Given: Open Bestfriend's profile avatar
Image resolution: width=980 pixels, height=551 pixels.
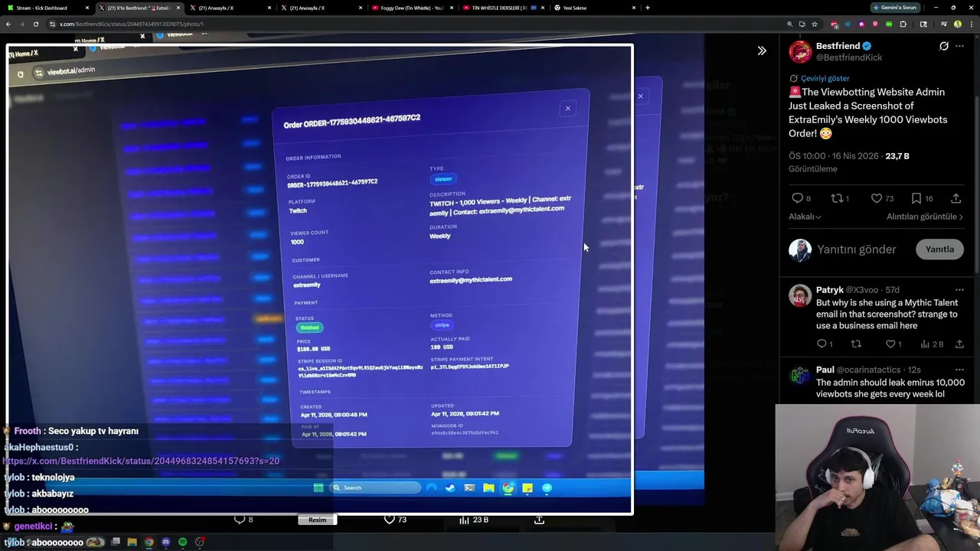Looking at the screenshot, I should pos(800,51).
